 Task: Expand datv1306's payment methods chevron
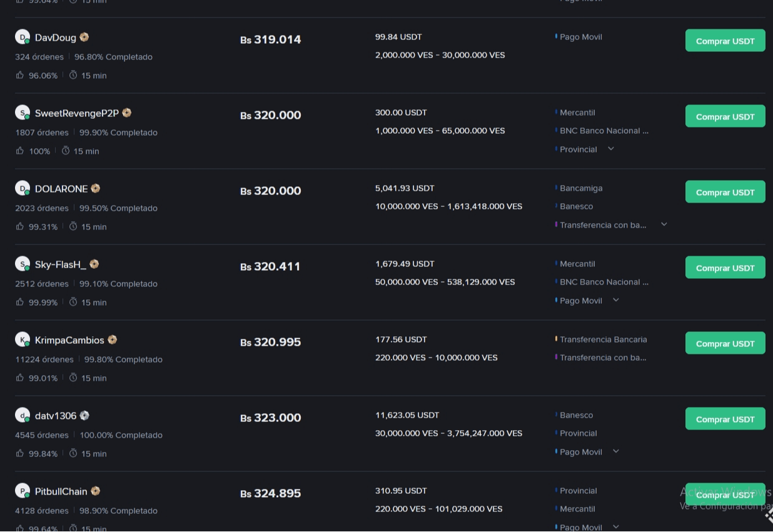click(615, 451)
